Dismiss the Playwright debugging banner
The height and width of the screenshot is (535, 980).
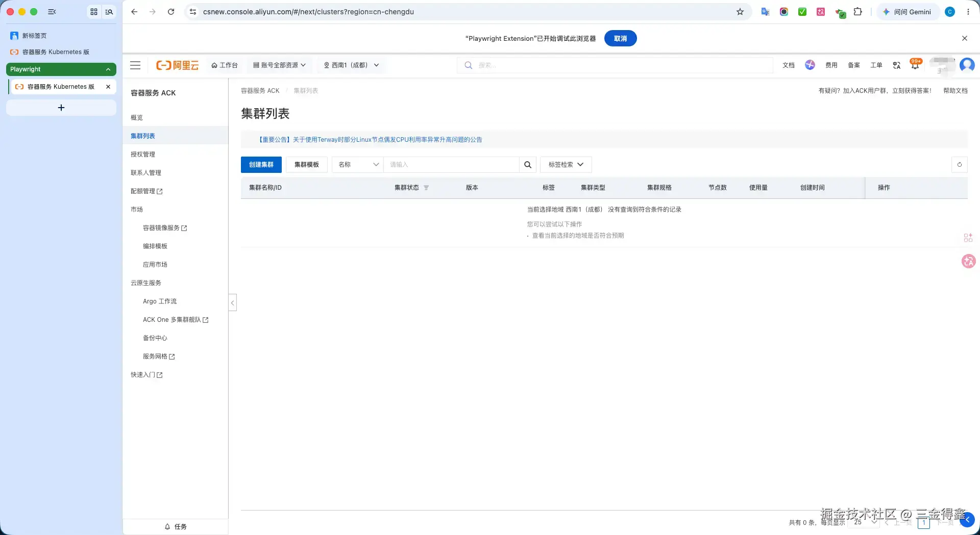(x=965, y=38)
